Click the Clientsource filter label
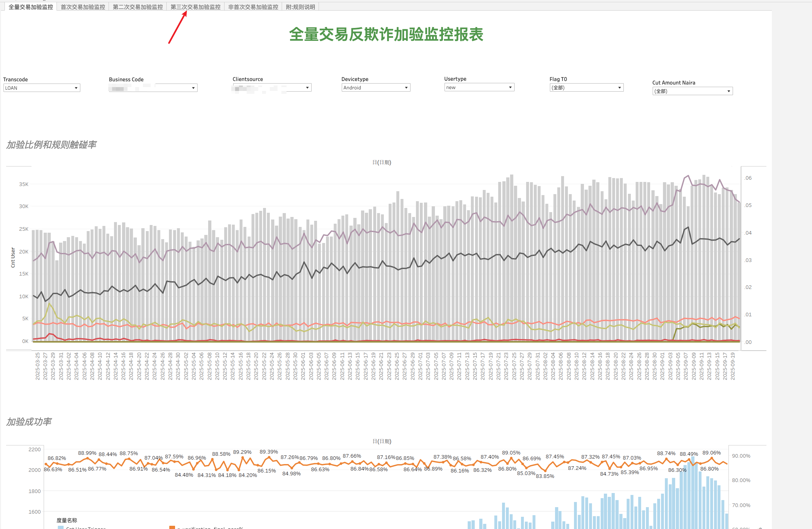This screenshot has height=529, width=812. pos(247,79)
